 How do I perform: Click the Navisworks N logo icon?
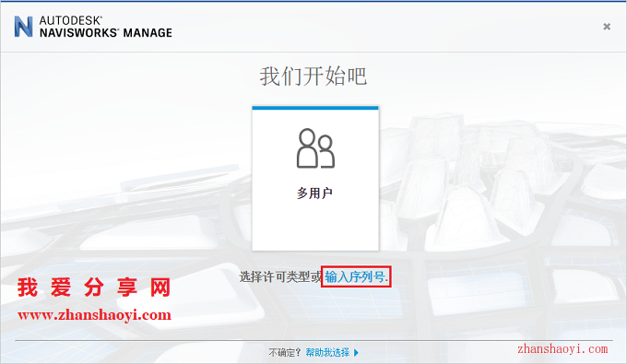pos(23,27)
